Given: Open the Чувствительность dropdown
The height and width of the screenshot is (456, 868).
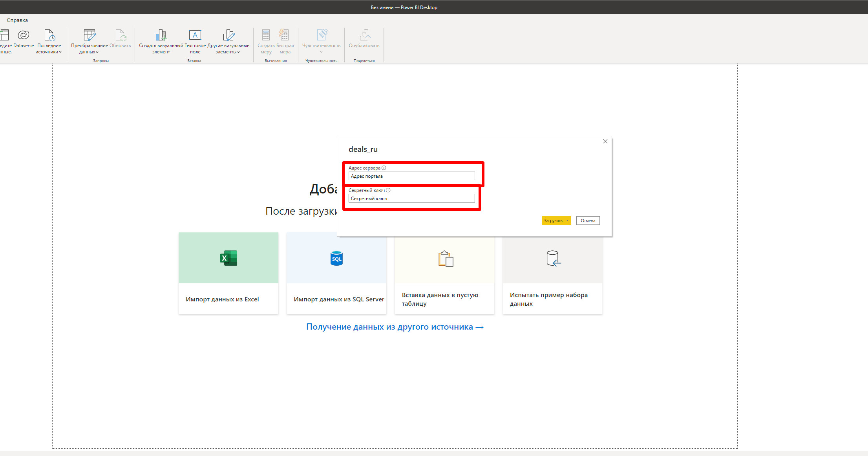Looking at the screenshot, I should coord(321,52).
